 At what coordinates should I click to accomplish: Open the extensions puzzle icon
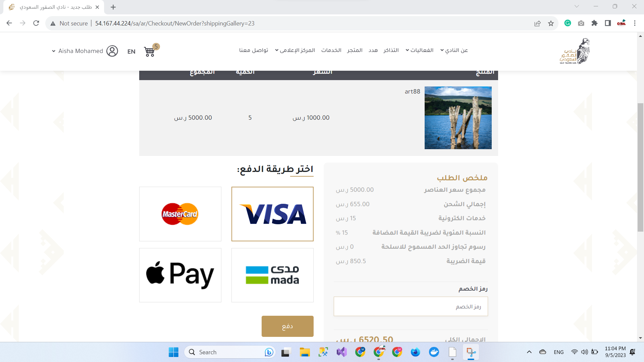pos(594,23)
